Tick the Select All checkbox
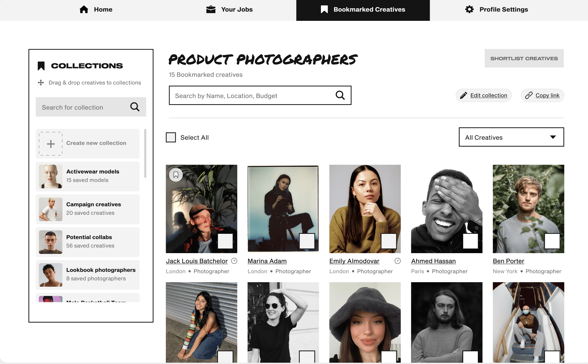 coord(171,137)
